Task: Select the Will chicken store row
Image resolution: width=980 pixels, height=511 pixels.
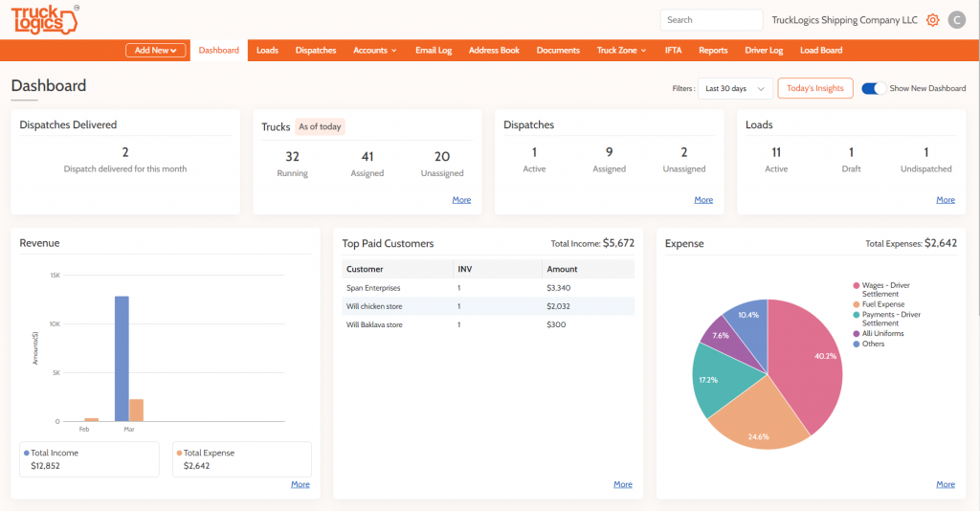Action: pyautogui.click(x=488, y=306)
